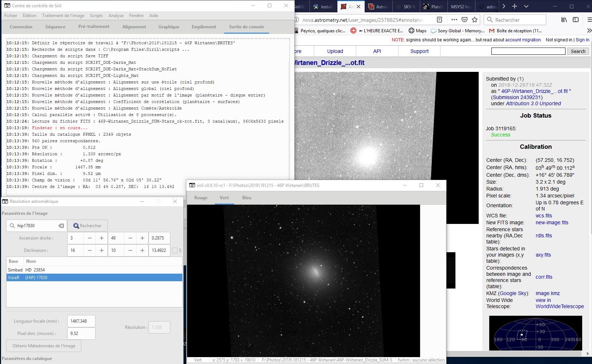Toggle reader view icon in address bar

pyautogui.click(x=439, y=20)
